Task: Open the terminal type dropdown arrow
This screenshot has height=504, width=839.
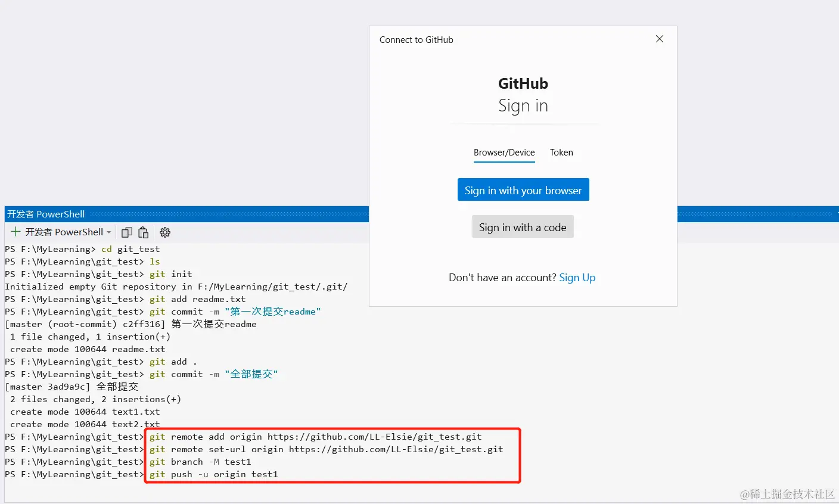Action: coord(108,232)
